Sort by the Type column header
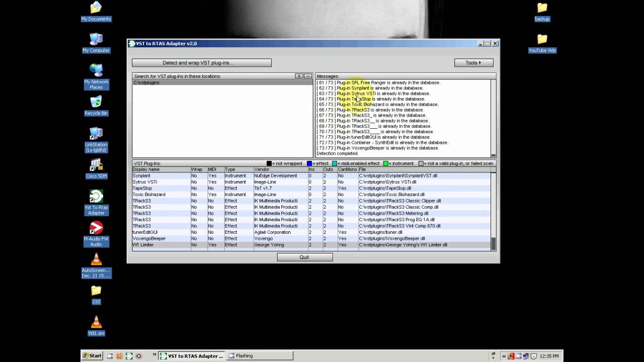Image resolution: width=644 pixels, height=362 pixels. pyautogui.click(x=238, y=169)
